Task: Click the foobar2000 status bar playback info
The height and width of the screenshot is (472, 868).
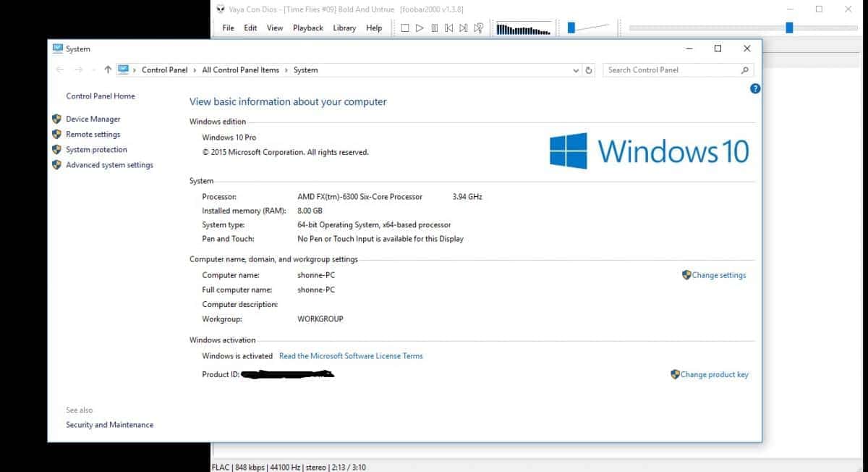Action: point(289,468)
